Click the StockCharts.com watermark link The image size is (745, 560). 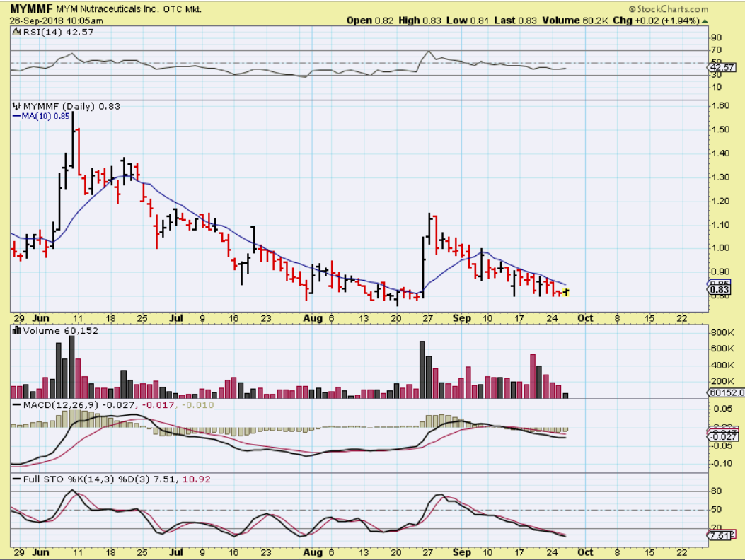click(x=668, y=9)
